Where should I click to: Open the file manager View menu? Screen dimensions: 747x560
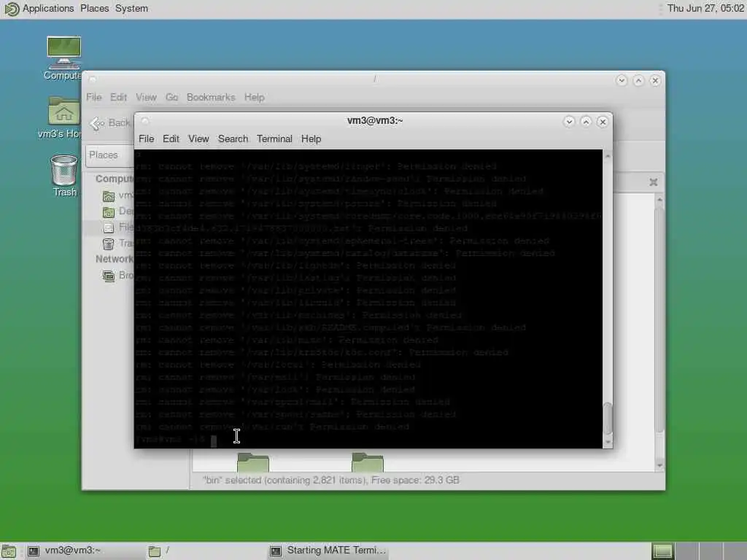pos(146,97)
